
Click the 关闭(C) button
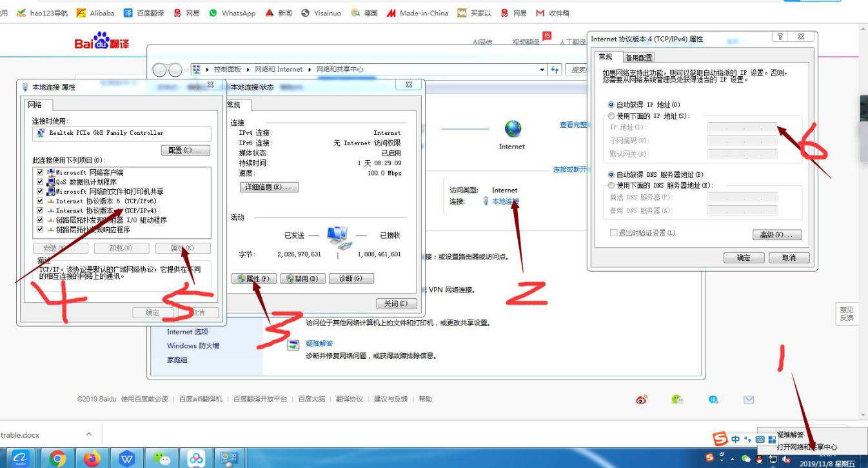pos(397,304)
